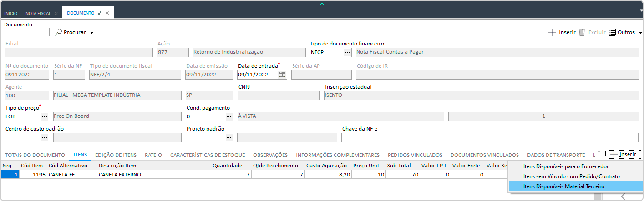
Task: Expand the Procurar dropdown arrow
Action: 91,33
